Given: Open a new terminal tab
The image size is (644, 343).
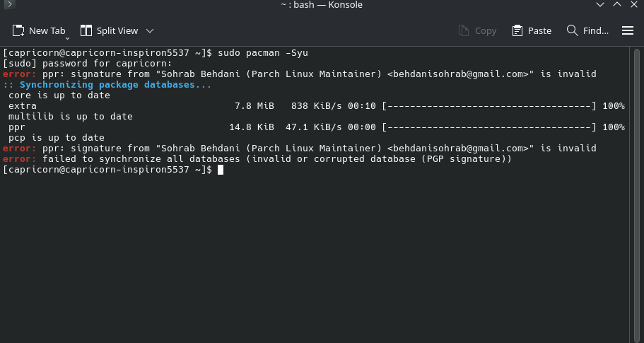Looking at the screenshot, I should pos(39,31).
